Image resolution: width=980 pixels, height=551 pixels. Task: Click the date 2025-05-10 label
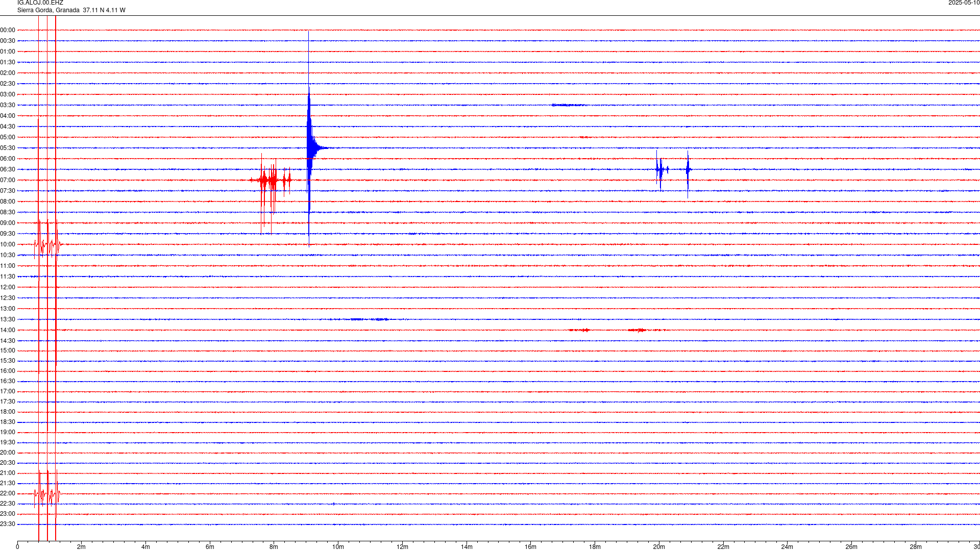pyautogui.click(x=964, y=3)
